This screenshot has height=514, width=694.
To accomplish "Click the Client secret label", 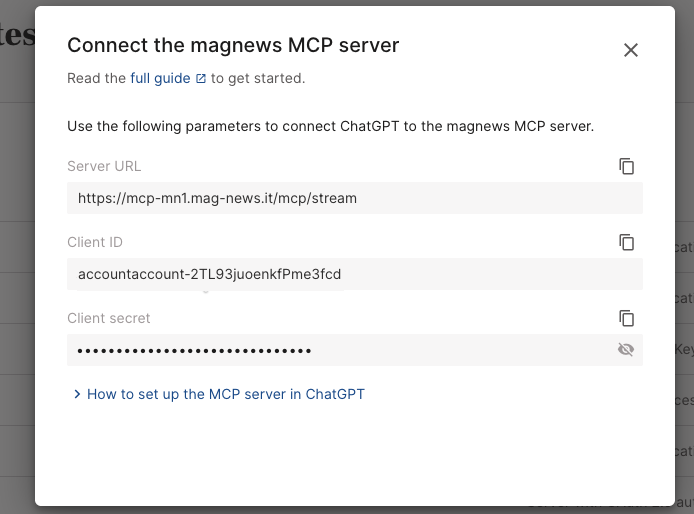I will (108, 318).
